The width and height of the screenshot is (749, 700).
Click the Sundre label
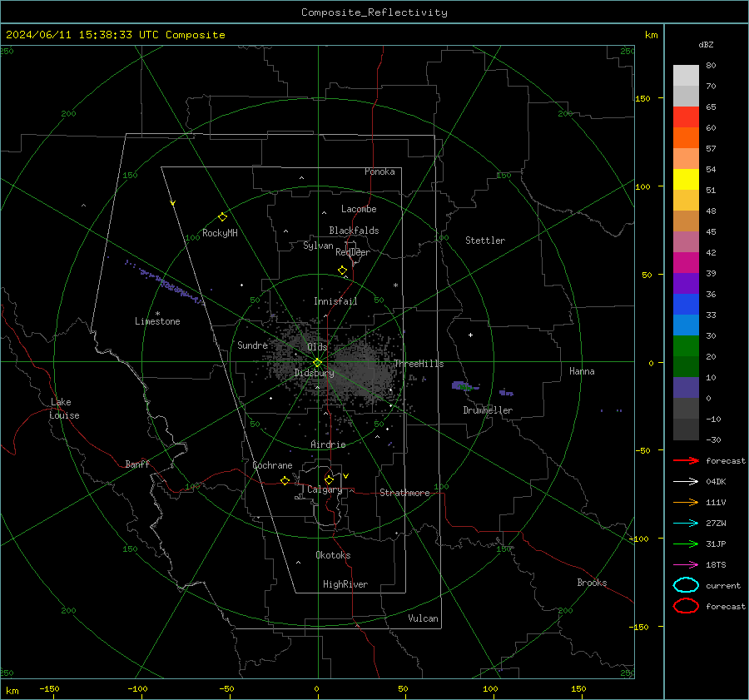[x=252, y=345]
